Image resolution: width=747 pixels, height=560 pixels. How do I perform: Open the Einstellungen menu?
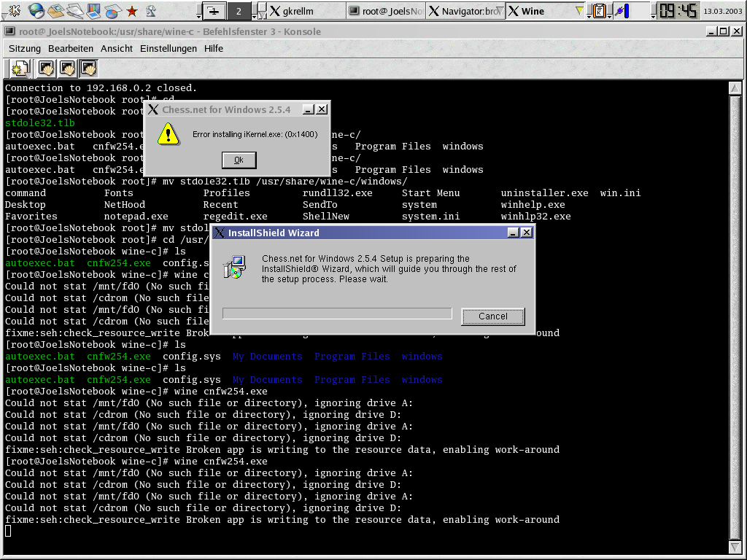coord(169,48)
